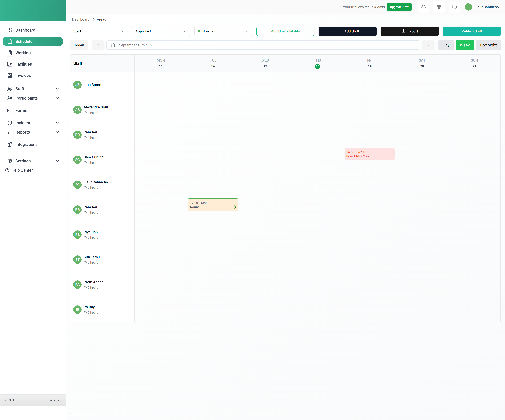Select the Week view toggle
The image size is (505, 420).
point(465,45)
